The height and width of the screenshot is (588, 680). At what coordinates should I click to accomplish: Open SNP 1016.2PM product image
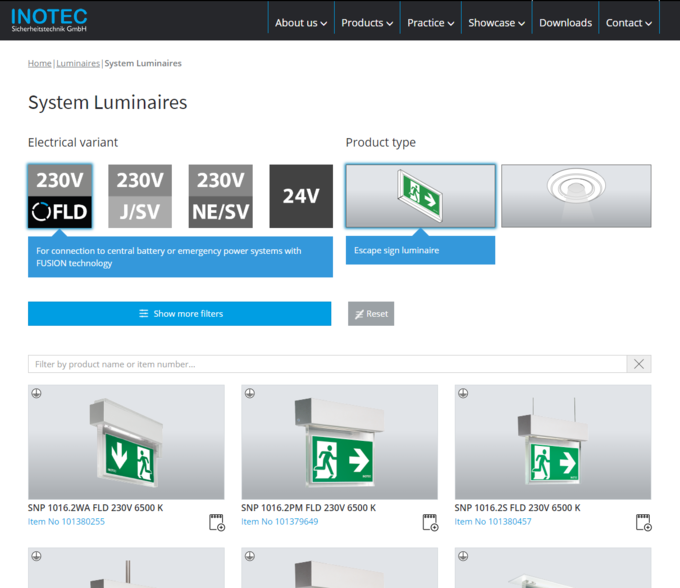340,442
